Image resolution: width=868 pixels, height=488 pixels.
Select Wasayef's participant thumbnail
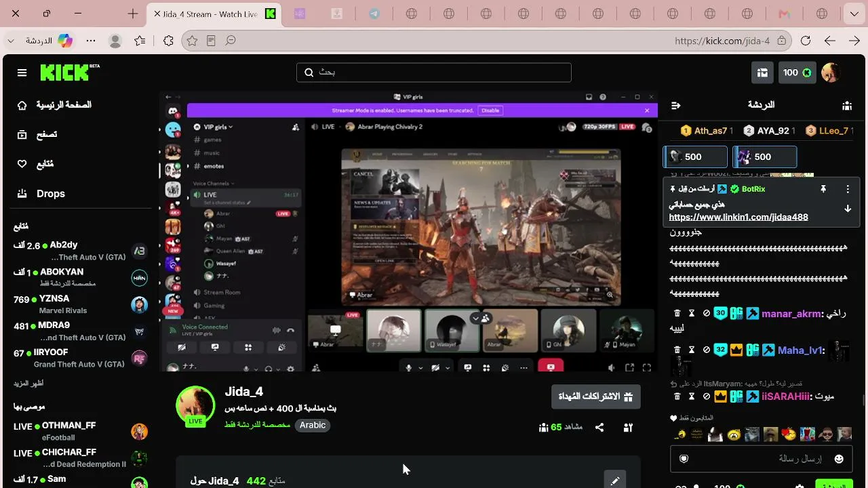(452, 331)
